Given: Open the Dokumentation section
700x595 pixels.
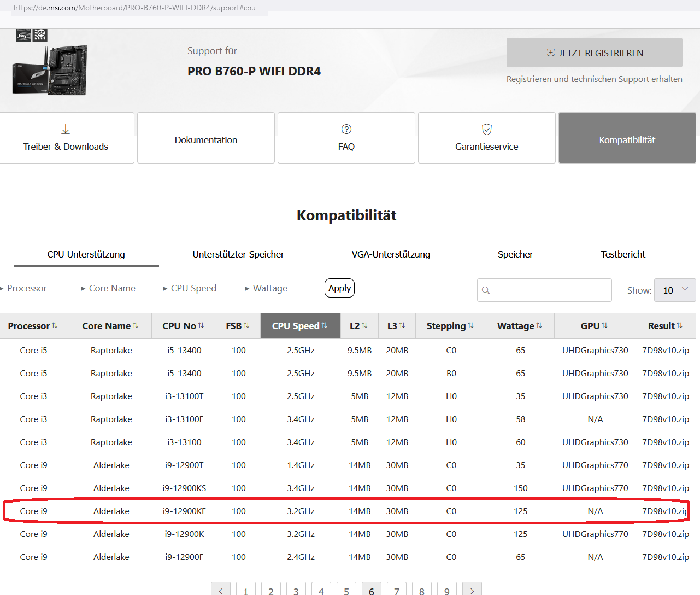Looking at the screenshot, I should pyautogui.click(x=206, y=138).
